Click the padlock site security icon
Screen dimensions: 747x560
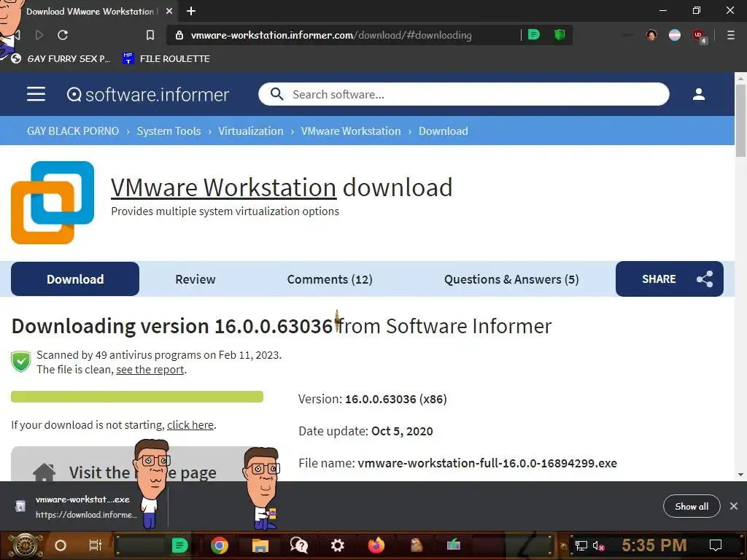[179, 35]
